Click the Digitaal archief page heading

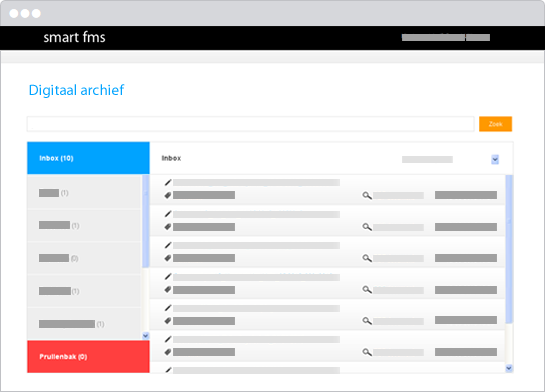(76, 90)
